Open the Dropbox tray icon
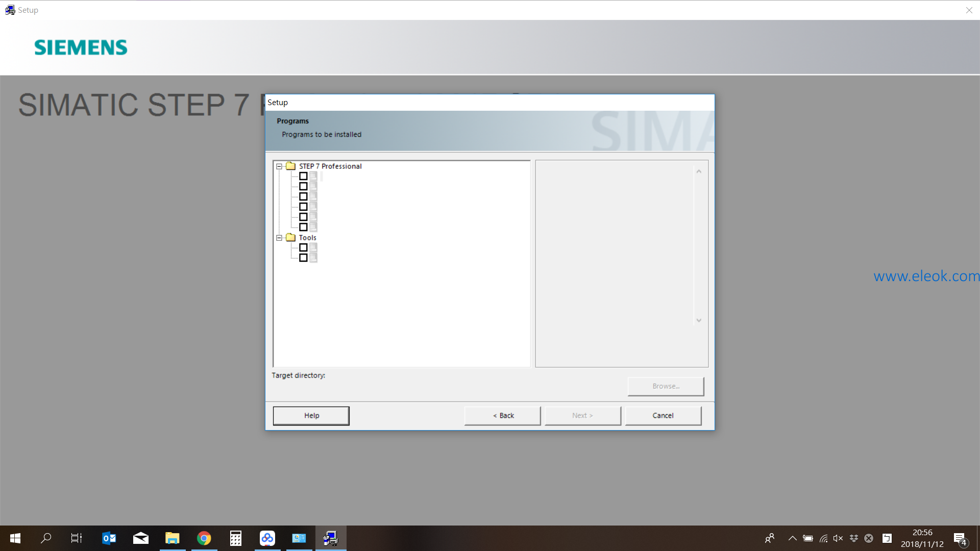Screen dimensions: 980x551 coord(854,538)
